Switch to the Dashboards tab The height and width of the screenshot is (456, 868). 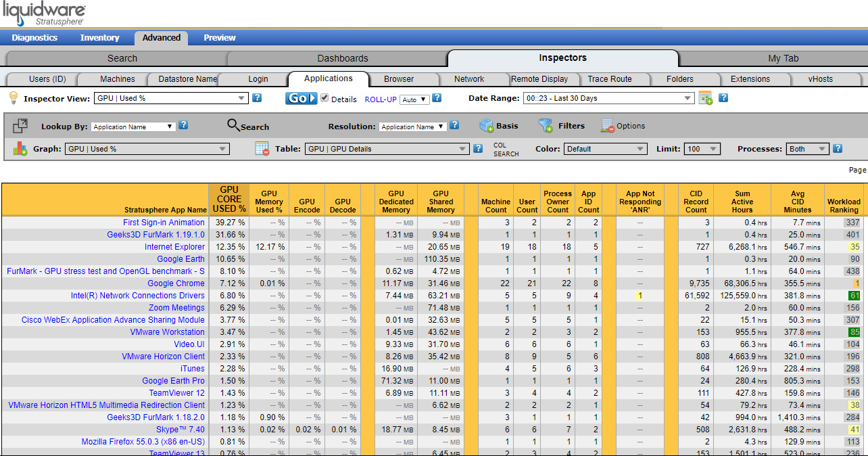[343, 58]
